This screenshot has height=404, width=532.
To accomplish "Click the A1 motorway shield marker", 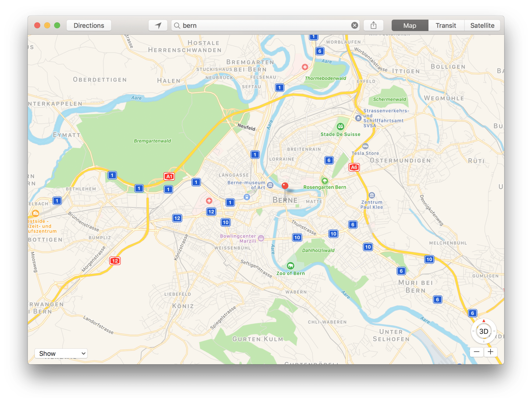I will pos(169,177).
